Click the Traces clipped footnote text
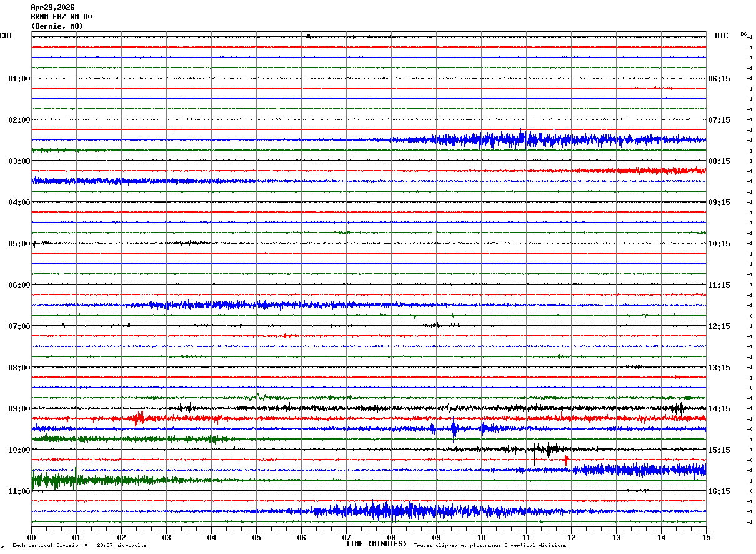This screenshot has width=756, height=554. tap(490, 545)
